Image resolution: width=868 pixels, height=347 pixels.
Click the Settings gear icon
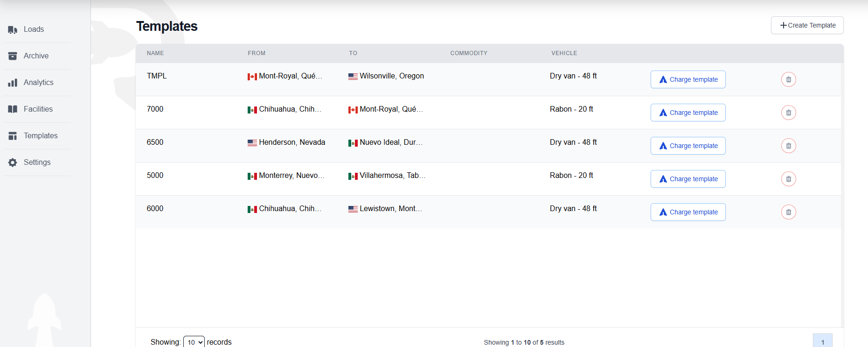point(13,163)
